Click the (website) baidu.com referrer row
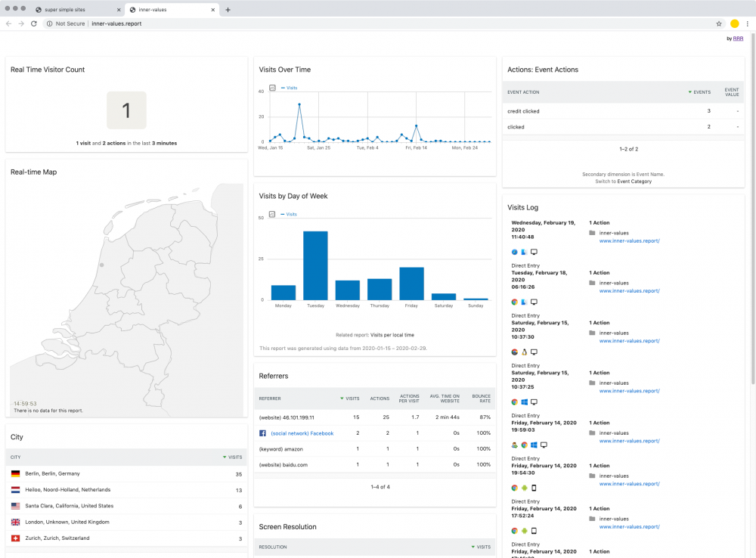Viewport: 756px width, 558px height. point(375,465)
